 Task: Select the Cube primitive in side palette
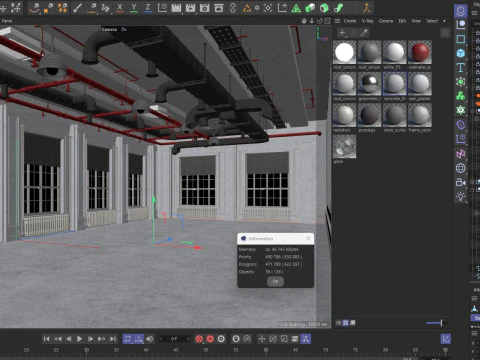pyautogui.click(x=461, y=53)
